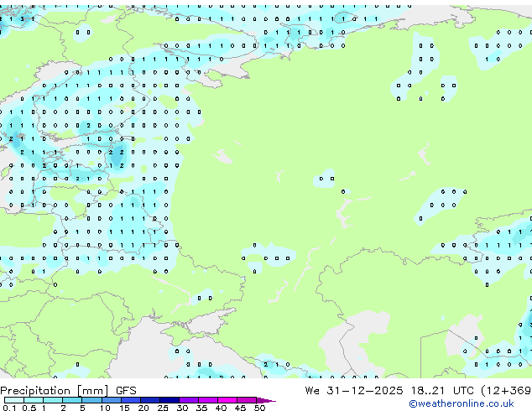Viewport: 532px width, 411px height.
Task: Pick the 0.5–1 mm legend color swatch
Action: pos(34,400)
